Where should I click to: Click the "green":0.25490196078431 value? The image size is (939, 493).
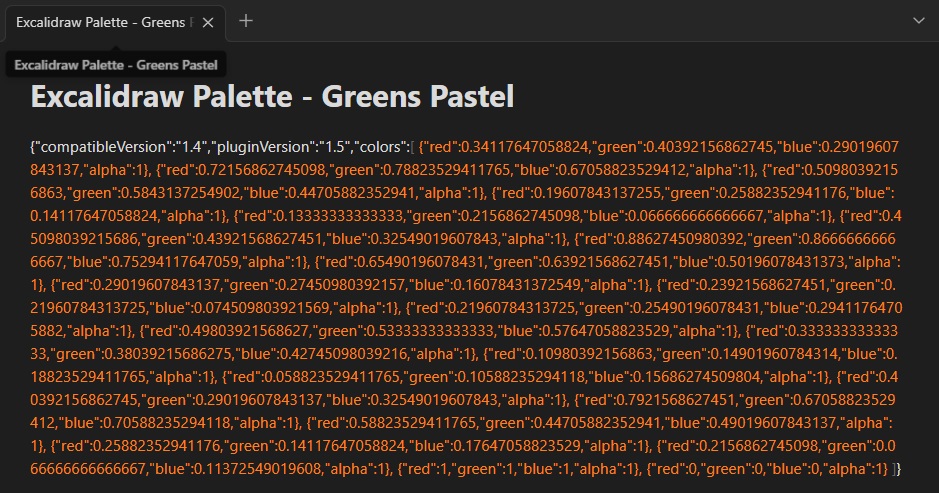671,308
